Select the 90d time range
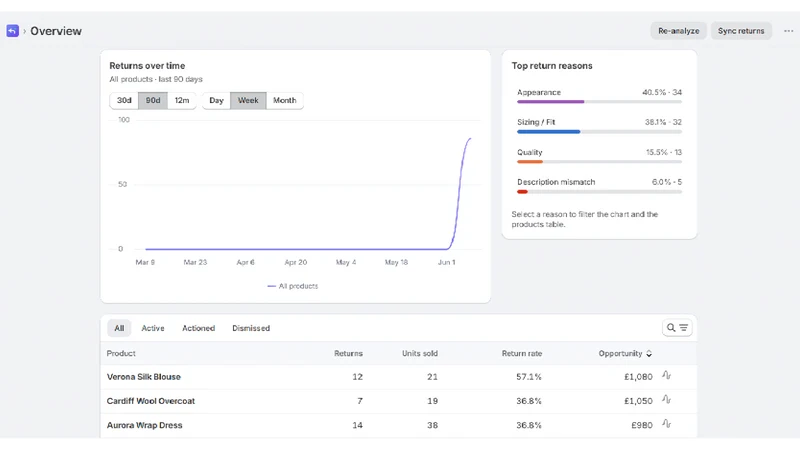 coord(153,101)
